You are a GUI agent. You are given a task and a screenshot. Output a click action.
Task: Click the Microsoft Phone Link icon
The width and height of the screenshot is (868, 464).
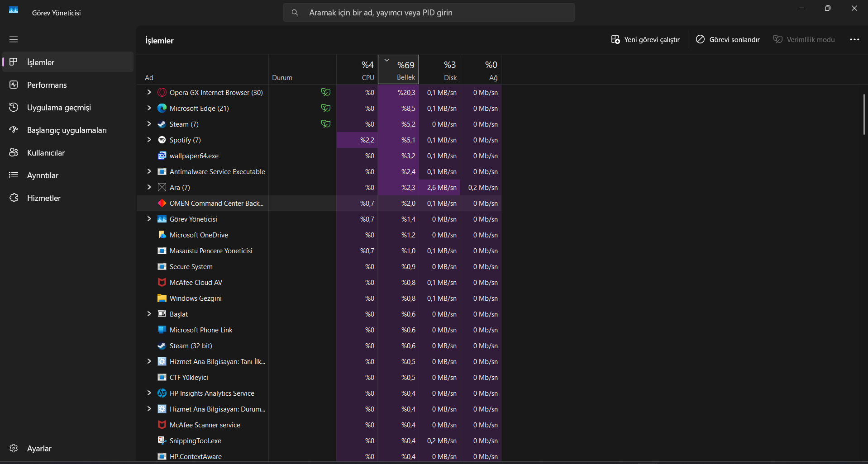click(x=162, y=330)
